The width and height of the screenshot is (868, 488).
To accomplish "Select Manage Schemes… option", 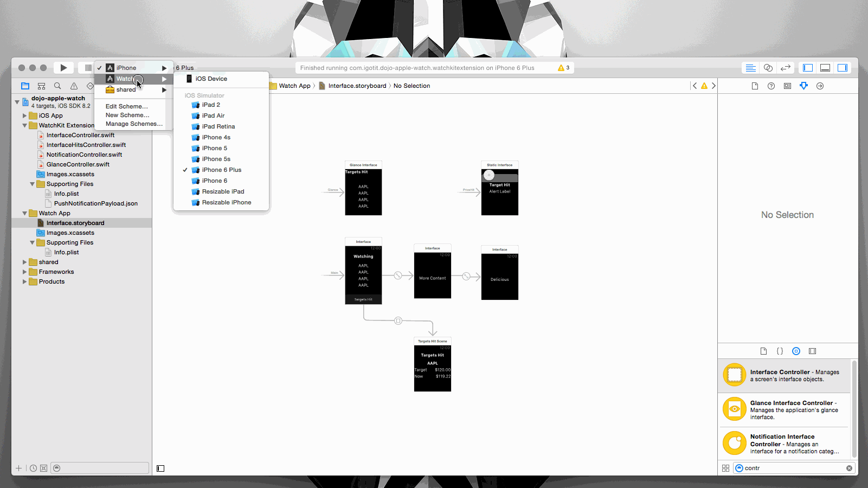I will (x=134, y=124).
